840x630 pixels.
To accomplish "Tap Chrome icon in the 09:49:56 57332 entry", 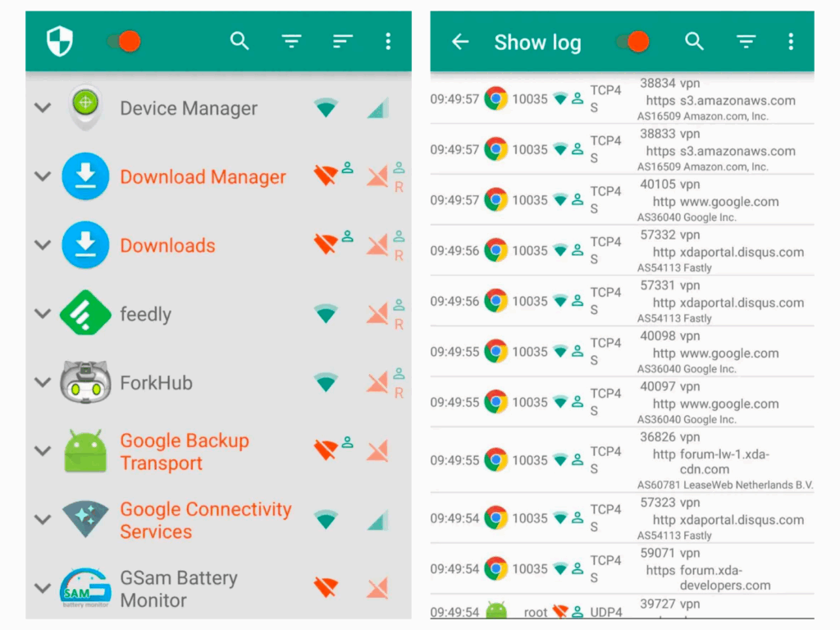I will [x=496, y=250].
